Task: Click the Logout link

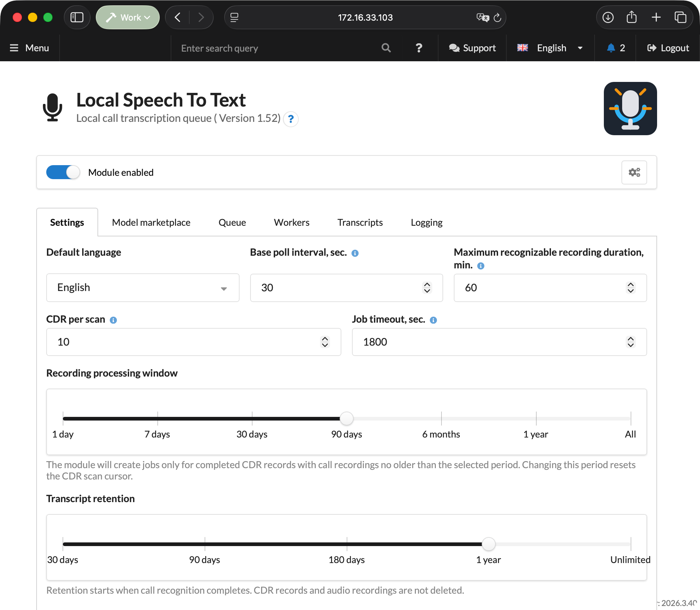Action: coord(668,48)
